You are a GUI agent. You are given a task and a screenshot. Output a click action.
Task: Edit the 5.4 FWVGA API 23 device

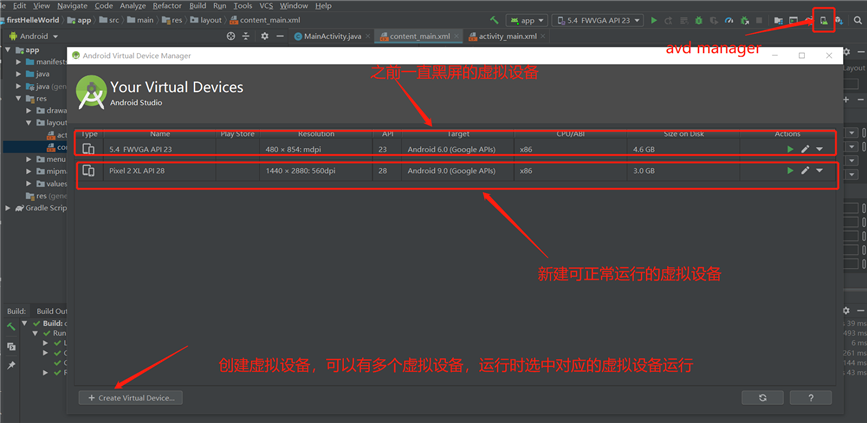point(805,149)
